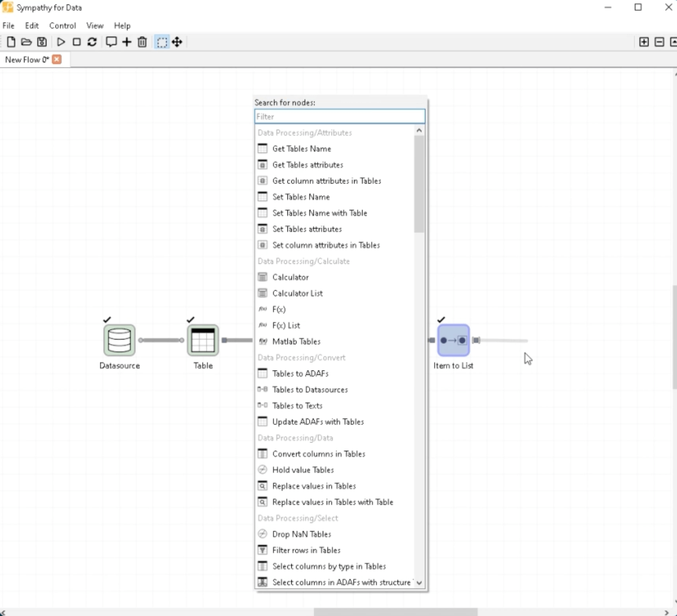Click the New flow icon in toolbar

pyautogui.click(x=11, y=42)
